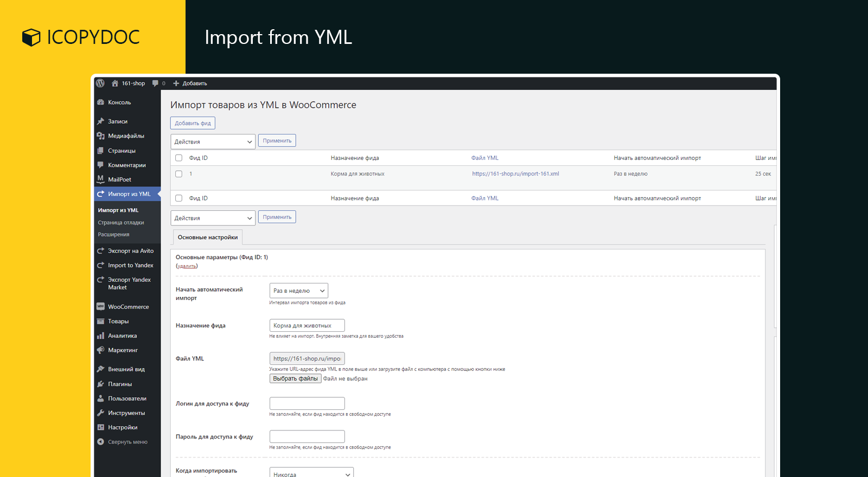Toggle the select-all checkbox in table header

179,158
